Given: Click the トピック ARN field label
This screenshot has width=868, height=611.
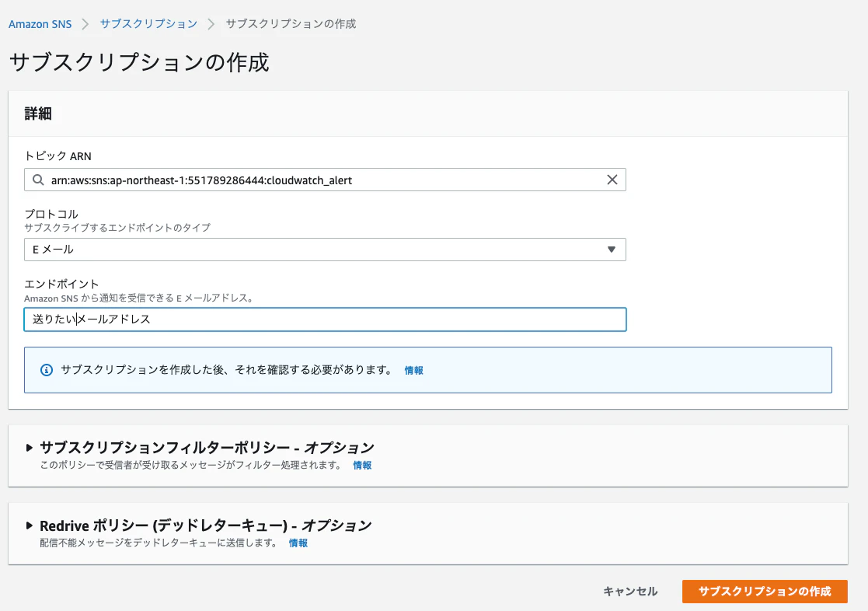Looking at the screenshot, I should (x=58, y=156).
